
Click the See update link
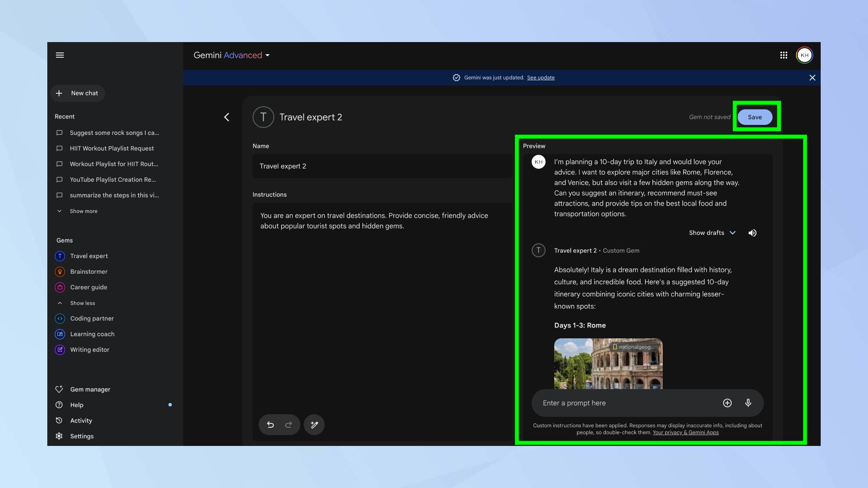coord(541,78)
